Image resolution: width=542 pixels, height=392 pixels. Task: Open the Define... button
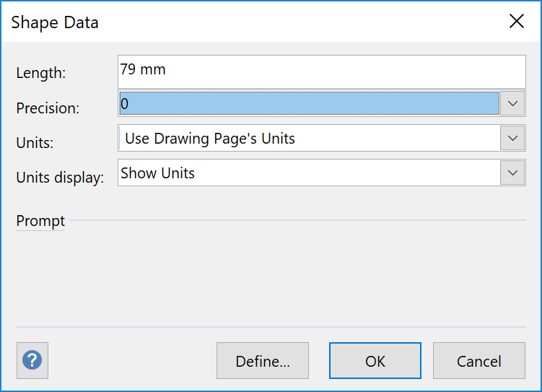coord(263,360)
